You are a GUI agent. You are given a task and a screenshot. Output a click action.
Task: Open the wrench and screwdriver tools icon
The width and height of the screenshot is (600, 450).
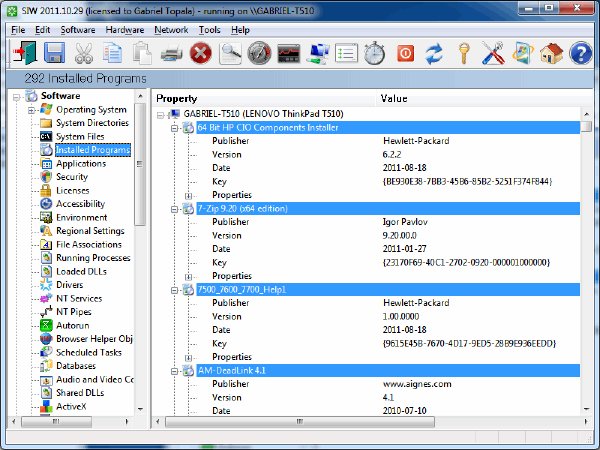[x=493, y=53]
